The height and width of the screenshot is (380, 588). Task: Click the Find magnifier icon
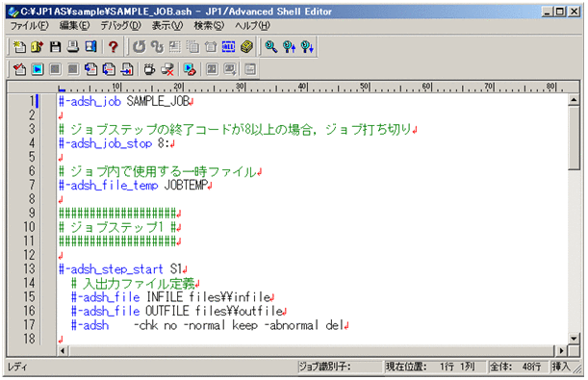point(270,47)
